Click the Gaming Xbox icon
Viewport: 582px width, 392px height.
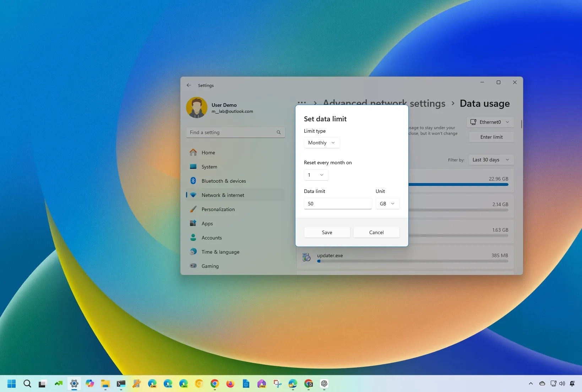click(x=193, y=266)
